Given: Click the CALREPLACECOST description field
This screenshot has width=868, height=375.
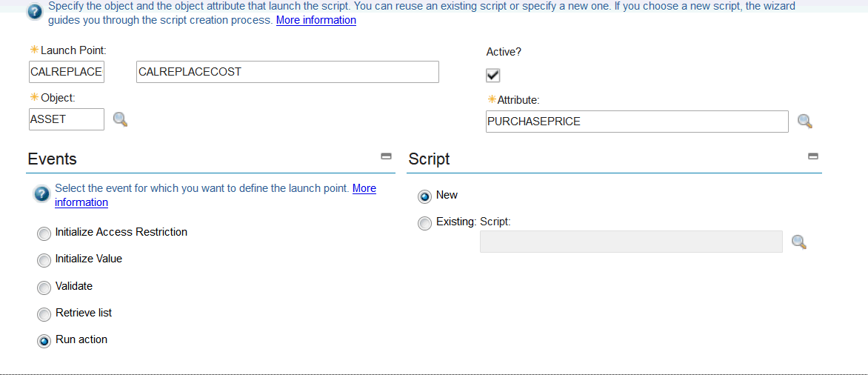Looking at the screenshot, I should click(x=287, y=72).
